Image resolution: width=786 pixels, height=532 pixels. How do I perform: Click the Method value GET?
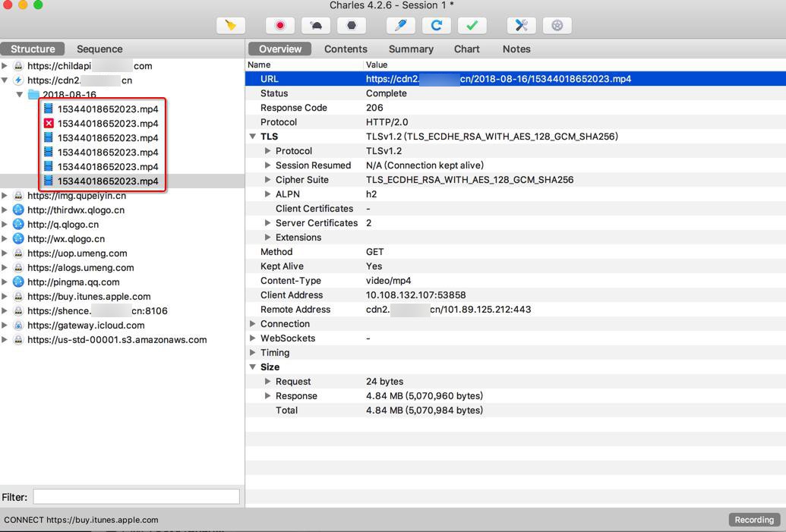tap(375, 251)
